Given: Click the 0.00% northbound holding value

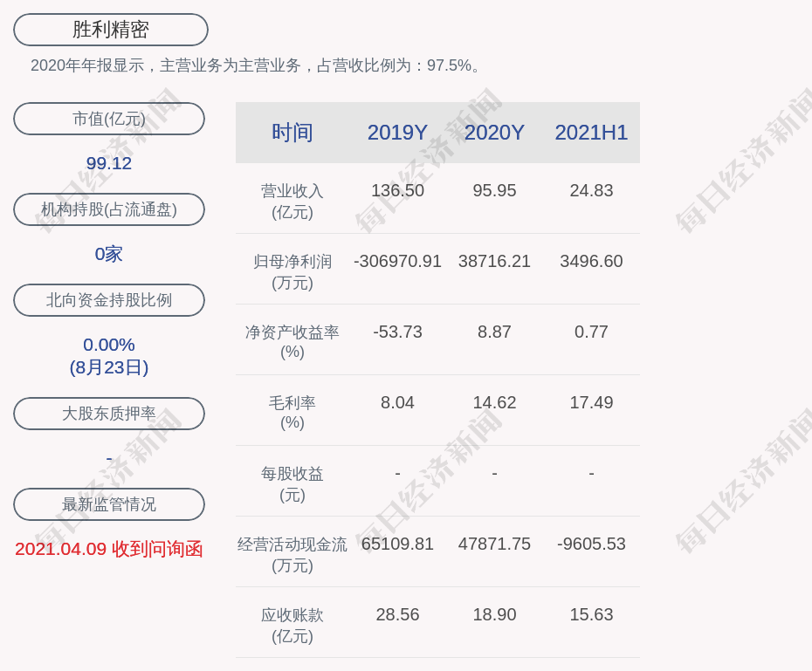Looking at the screenshot, I should coord(109,345).
